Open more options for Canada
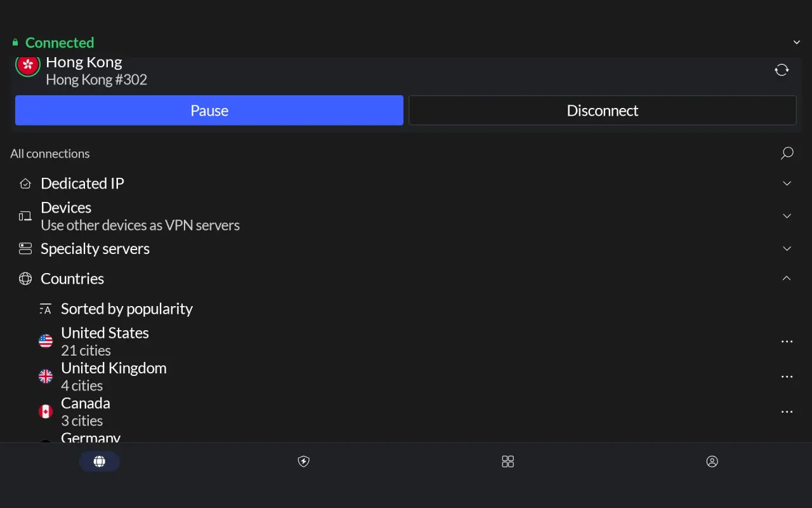This screenshot has height=508, width=812. [x=787, y=411]
